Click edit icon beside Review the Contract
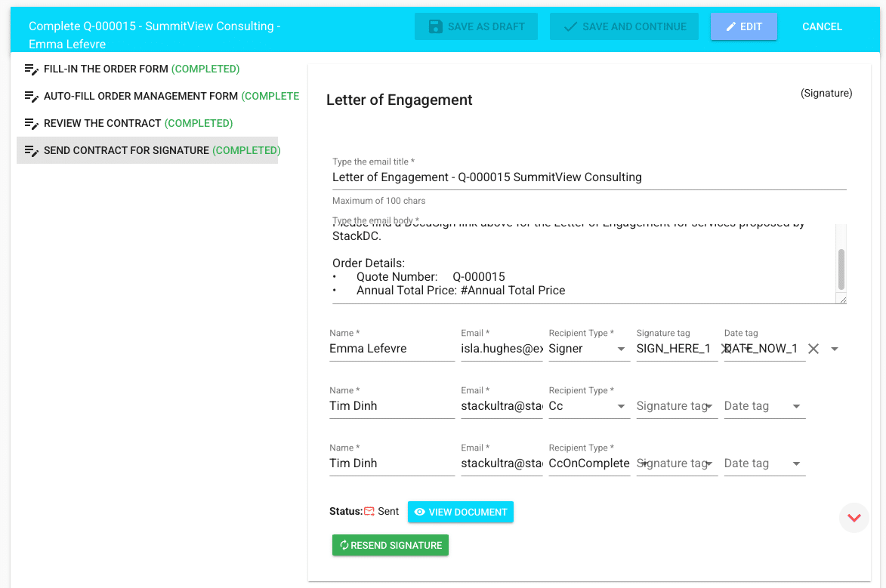886x588 pixels. pos(32,124)
